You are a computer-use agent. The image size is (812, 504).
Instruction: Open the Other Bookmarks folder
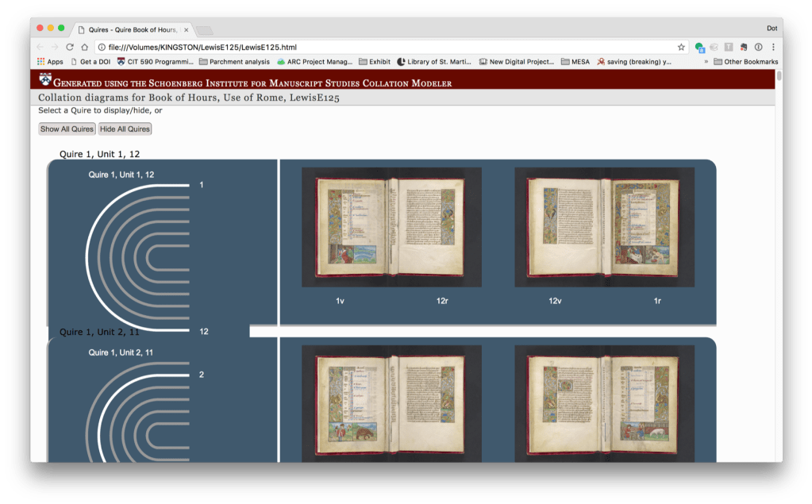(x=745, y=61)
